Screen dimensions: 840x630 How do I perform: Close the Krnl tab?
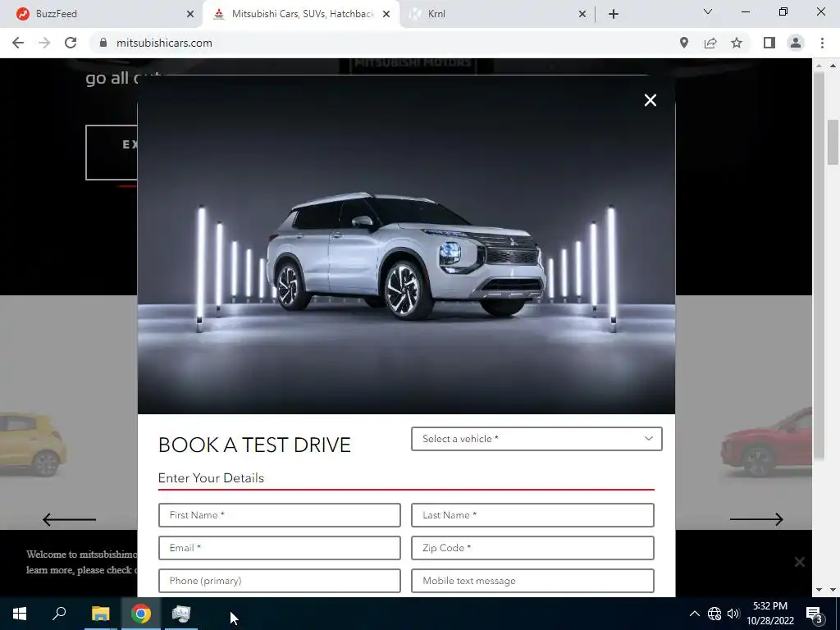coord(582,14)
